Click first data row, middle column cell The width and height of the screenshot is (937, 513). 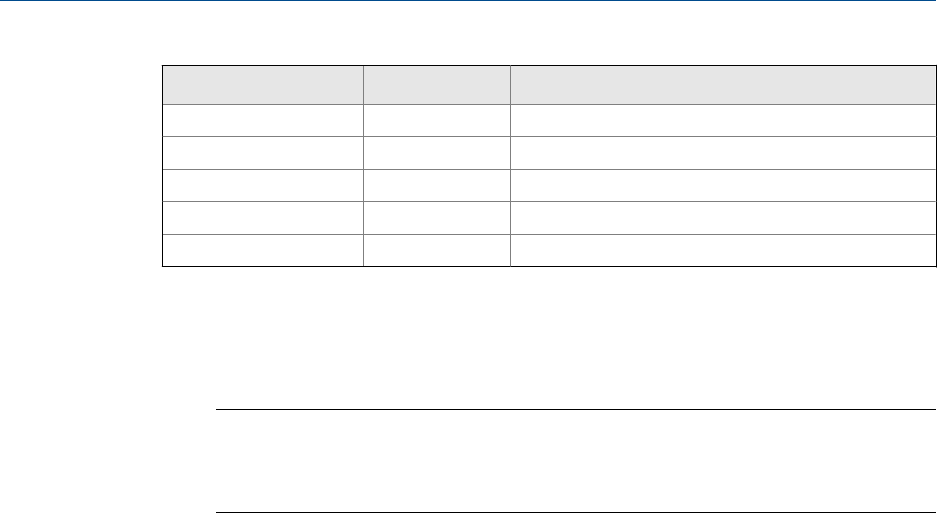436,121
